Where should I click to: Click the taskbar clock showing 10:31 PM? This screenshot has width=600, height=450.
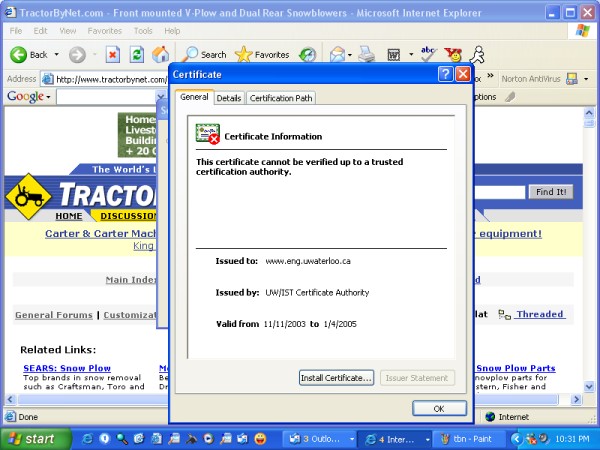(572, 439)
